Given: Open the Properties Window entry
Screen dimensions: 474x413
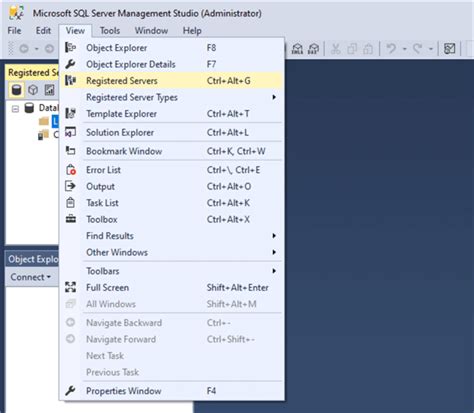Looking at the screenshot, I should pos(172,391).
